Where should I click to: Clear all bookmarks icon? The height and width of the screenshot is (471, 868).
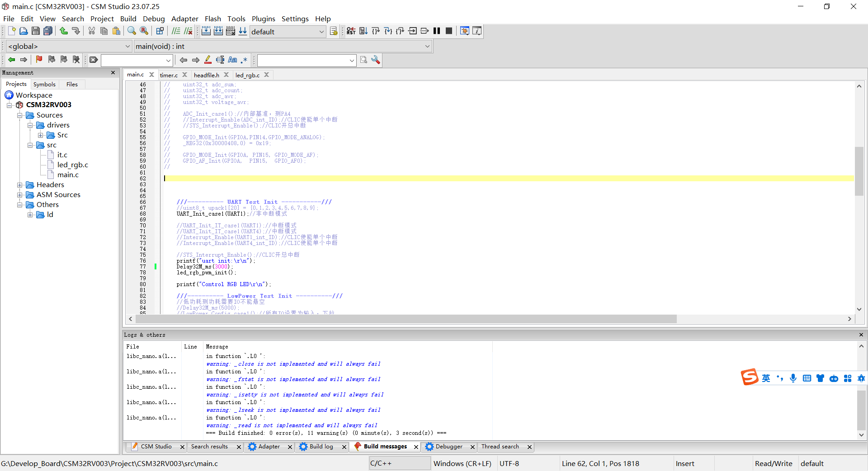click(76, 60)
